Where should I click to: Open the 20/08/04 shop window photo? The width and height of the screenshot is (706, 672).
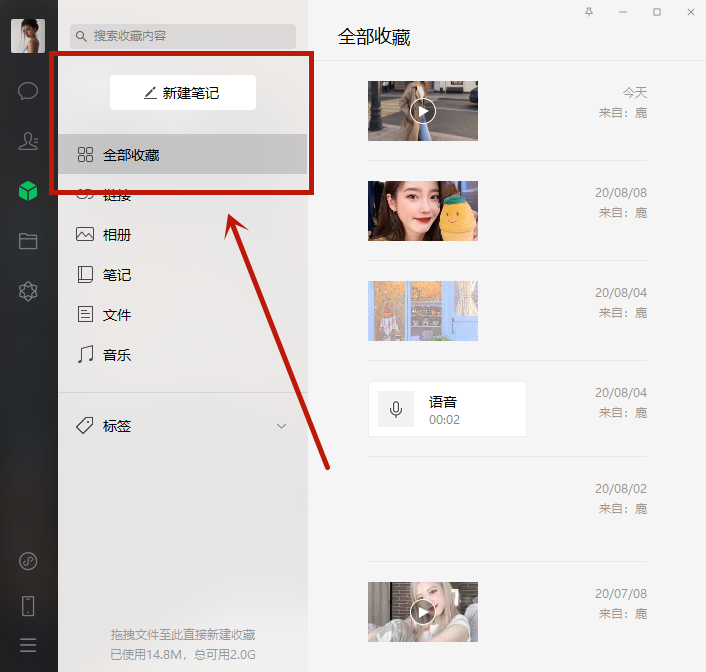tap(423, 311)
